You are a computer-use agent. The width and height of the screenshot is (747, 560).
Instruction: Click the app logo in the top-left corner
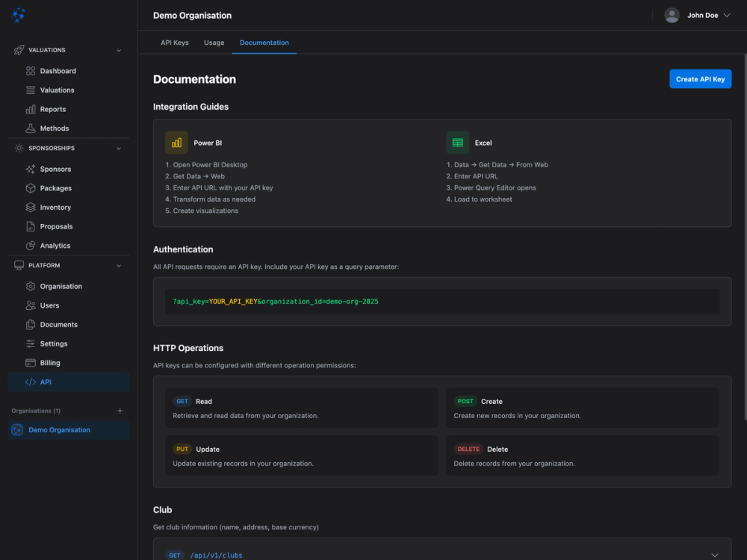pos(18,15)
